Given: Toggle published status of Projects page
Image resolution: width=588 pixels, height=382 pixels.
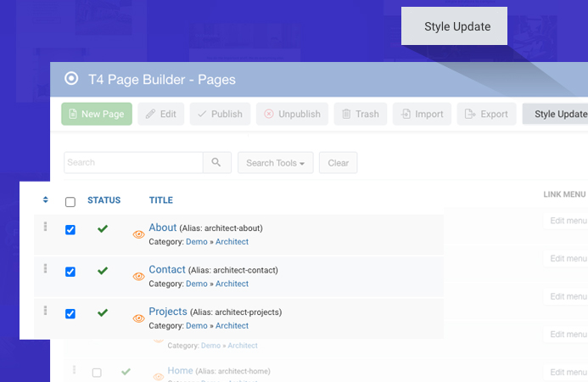Looking at the screenshot, I should point(103,312).
